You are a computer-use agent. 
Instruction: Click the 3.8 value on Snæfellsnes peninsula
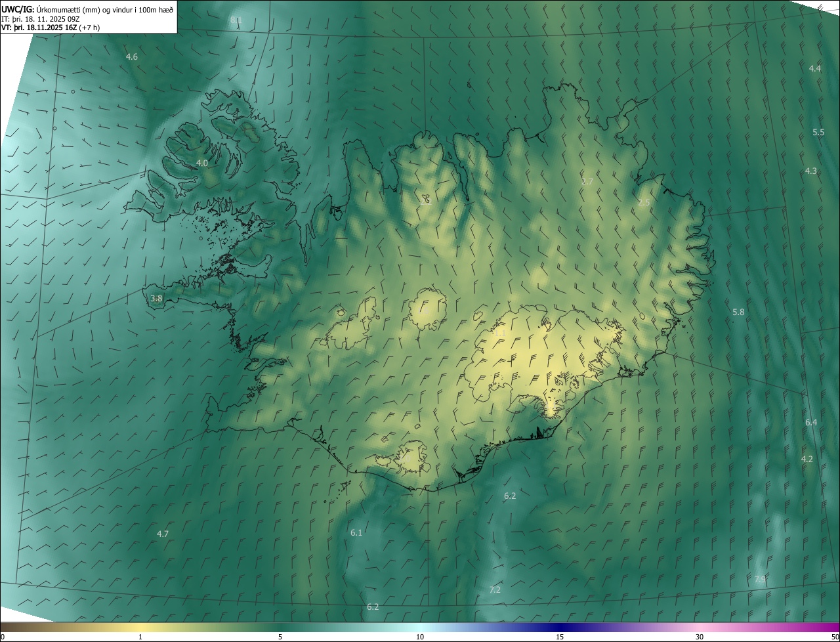click(x=156, y=299)
